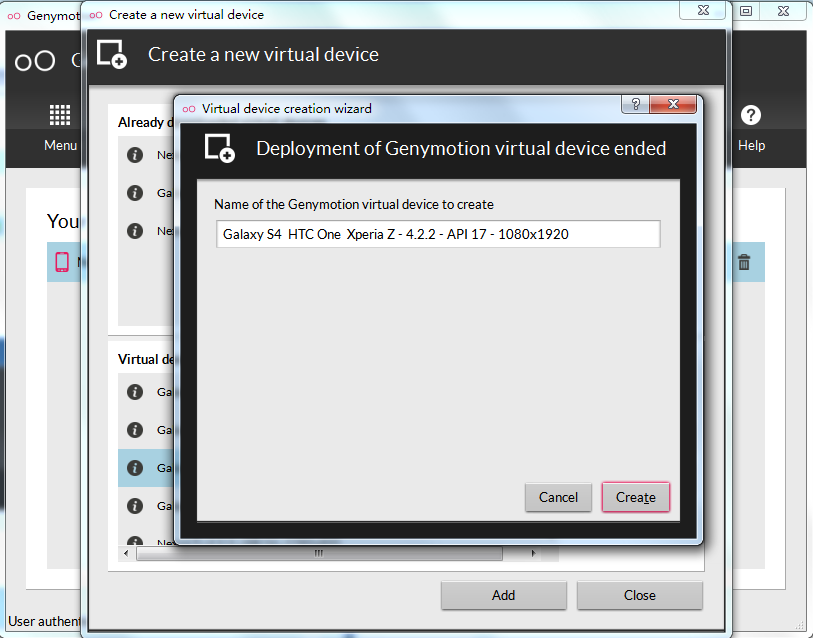Click the horizontal scrollbar's right arrow
Viewport: 813px width, 638px height.
[x=533, y=553]
